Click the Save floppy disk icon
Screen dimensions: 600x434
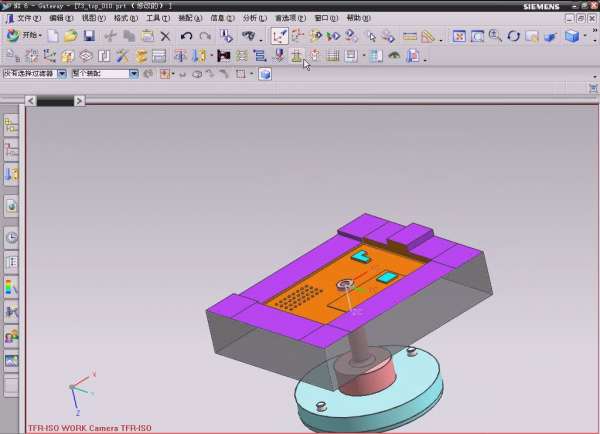[x=89, y=36]
